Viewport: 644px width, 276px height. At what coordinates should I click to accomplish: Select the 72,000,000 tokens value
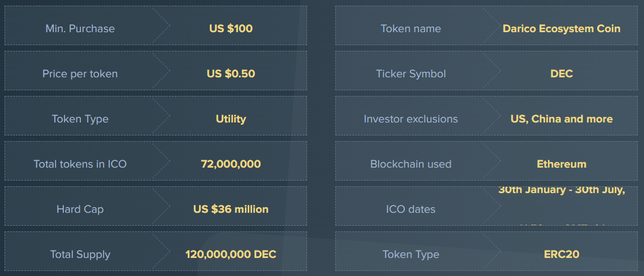click(x=231, y=164)
